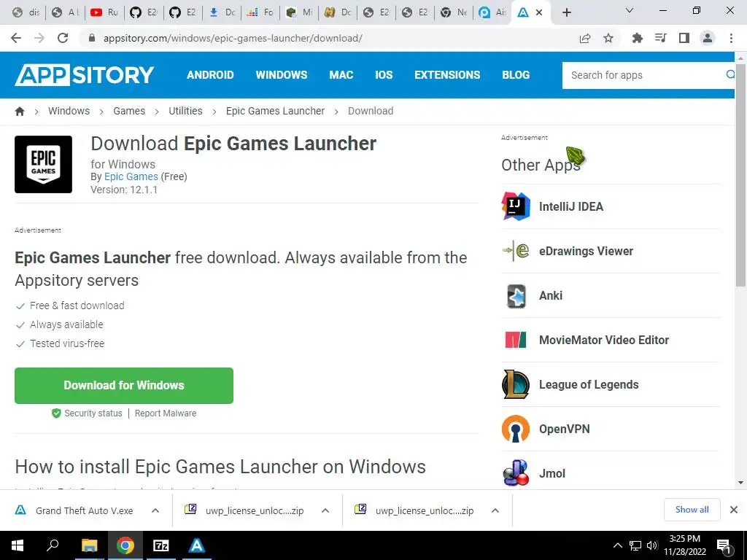Go to Games breadcrumb link

(129, 111)
